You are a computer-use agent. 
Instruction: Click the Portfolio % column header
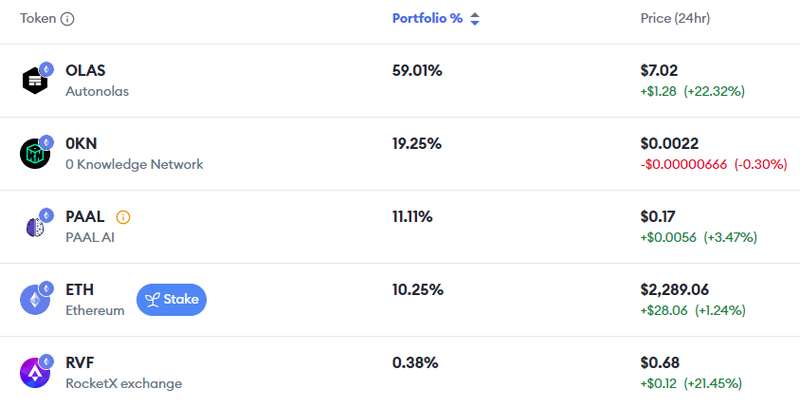pos(427,19)
